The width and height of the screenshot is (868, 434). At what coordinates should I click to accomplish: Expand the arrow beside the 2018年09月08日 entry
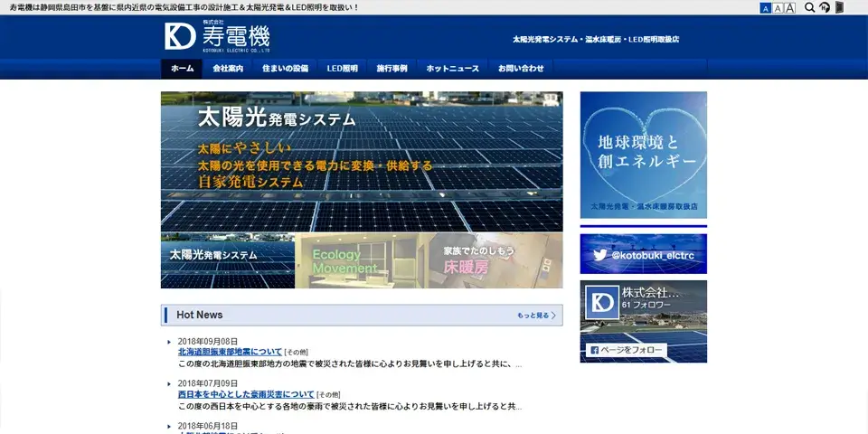pyautogui.click(x=169, y=342)
